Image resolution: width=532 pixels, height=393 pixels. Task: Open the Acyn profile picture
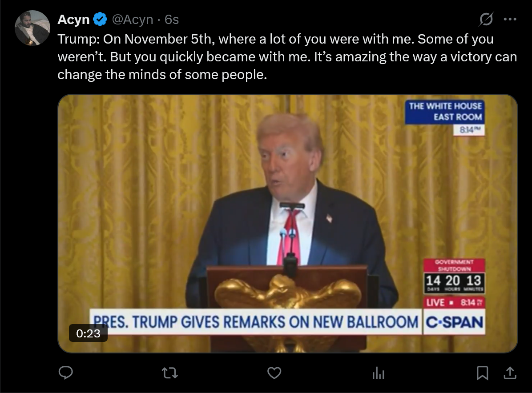(x=32, y=28)
